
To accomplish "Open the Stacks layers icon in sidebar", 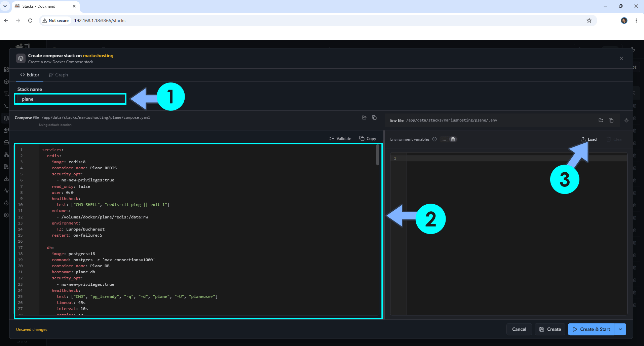I will click(x=6, y=118).
